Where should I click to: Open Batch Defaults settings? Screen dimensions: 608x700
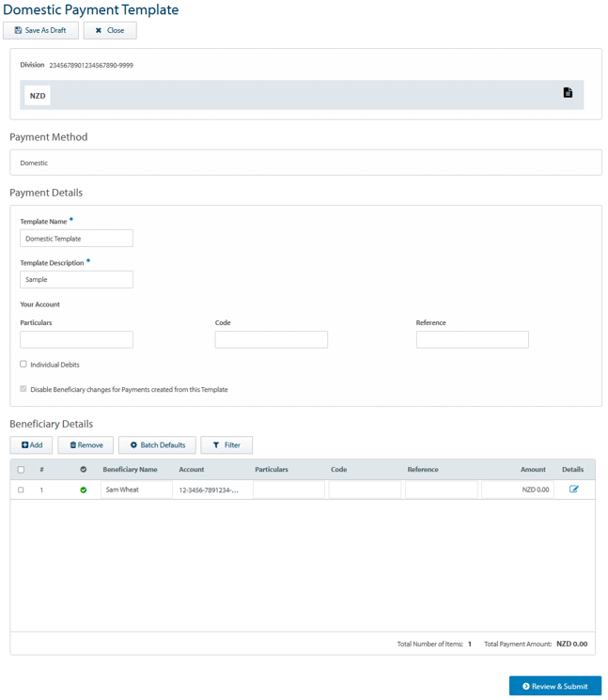pos(157,445)
